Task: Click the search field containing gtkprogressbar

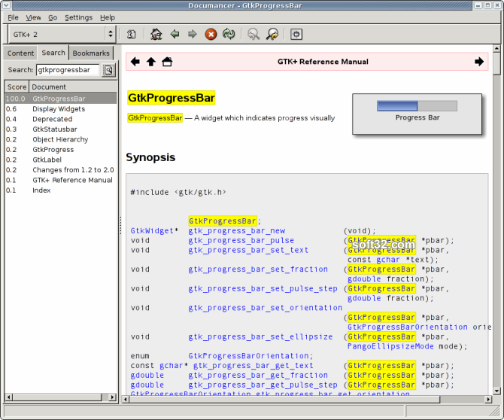Action: tap(68, 70)
